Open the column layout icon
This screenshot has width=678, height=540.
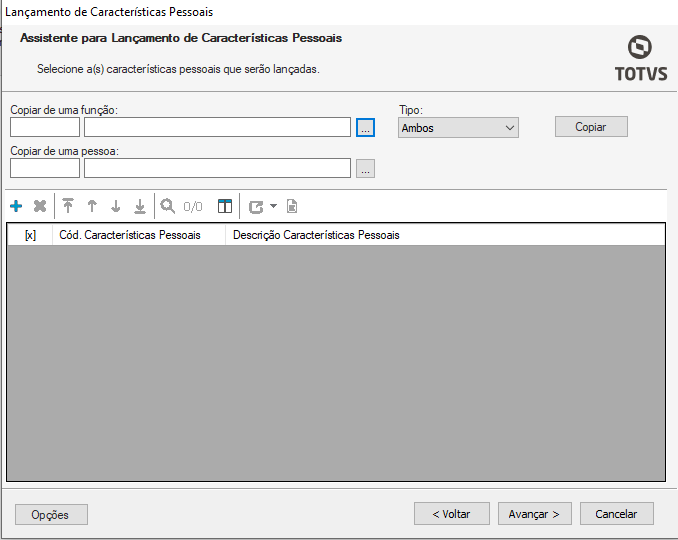[225, 206]
